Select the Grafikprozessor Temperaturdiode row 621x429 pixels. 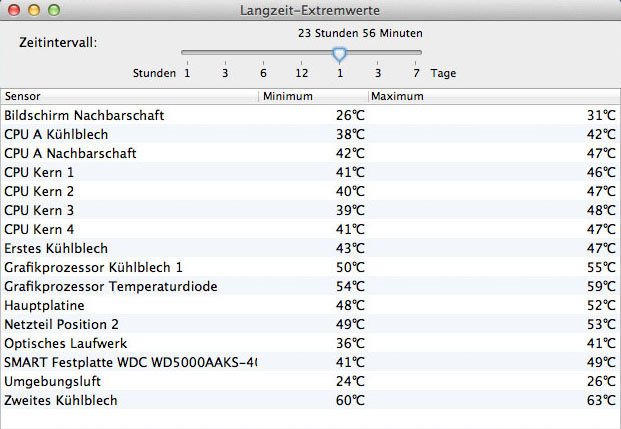coord(310,286)
